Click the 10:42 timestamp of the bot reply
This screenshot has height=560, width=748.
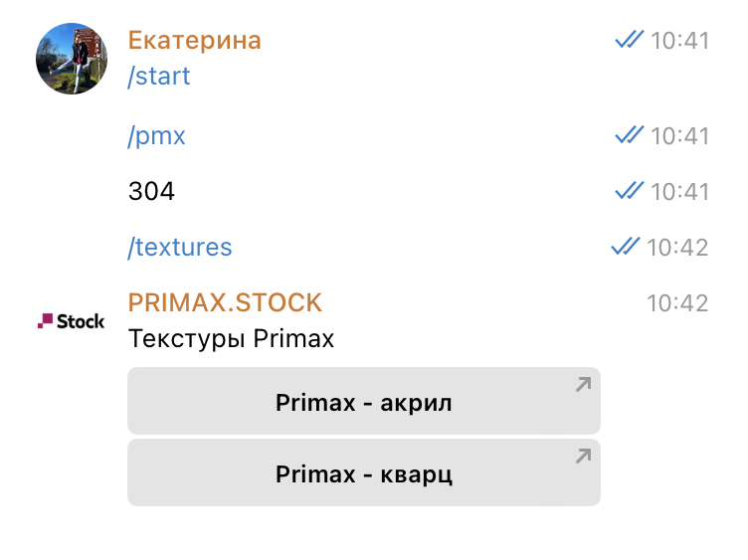677,303
